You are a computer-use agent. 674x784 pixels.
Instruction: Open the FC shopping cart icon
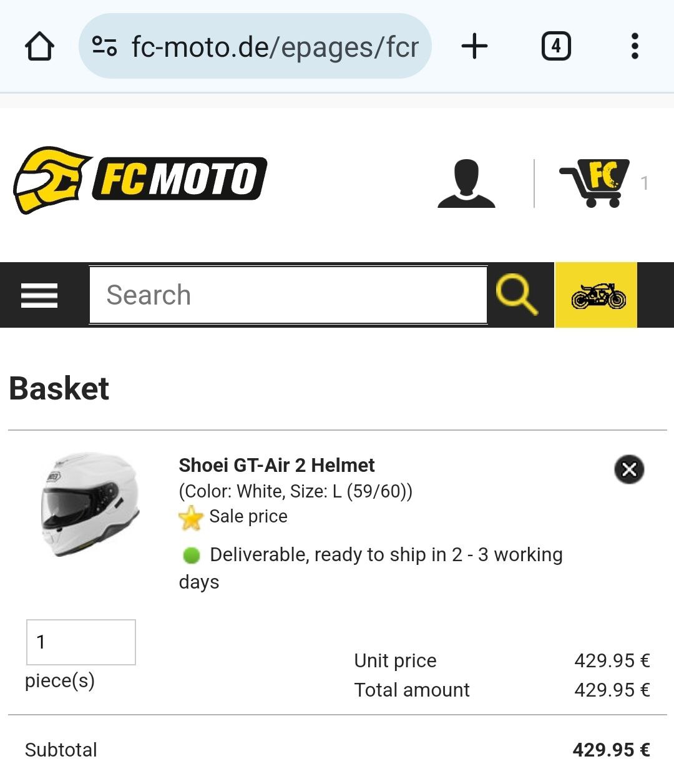[595, 183]
